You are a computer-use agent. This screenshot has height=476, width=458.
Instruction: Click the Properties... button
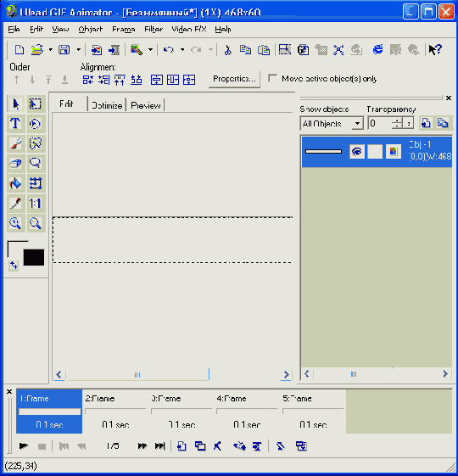coord(234,79)
